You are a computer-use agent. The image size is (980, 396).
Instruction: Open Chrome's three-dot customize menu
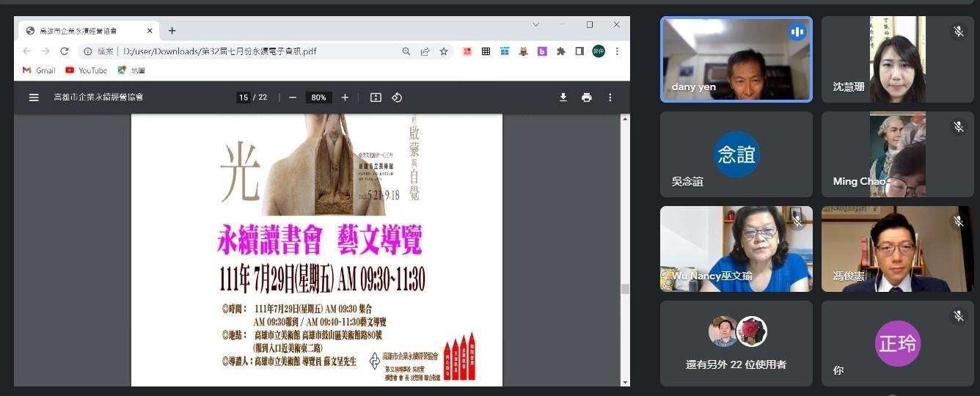point(617,51)
